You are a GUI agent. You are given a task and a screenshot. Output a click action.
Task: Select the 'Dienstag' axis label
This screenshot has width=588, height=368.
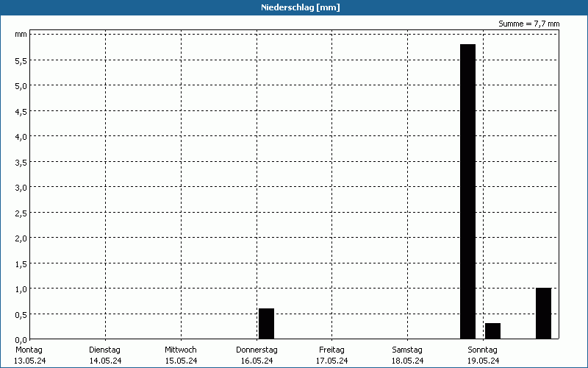coord(104,350)
